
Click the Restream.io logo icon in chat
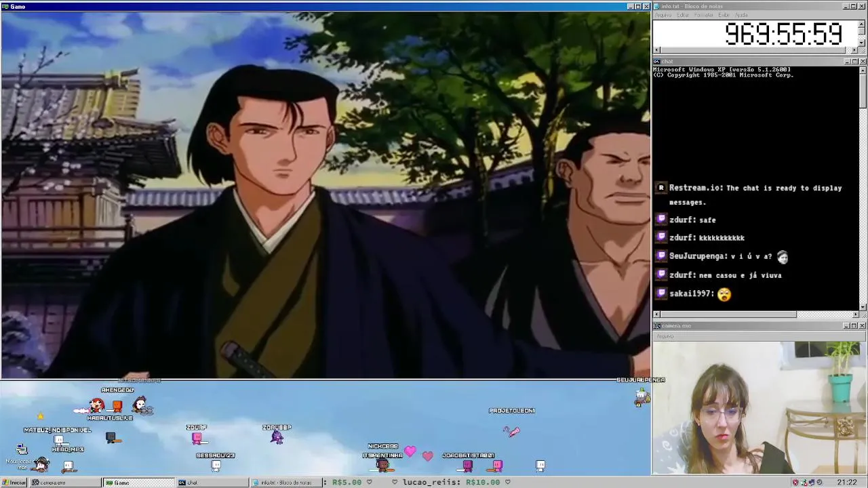click(x=661, y=188)
